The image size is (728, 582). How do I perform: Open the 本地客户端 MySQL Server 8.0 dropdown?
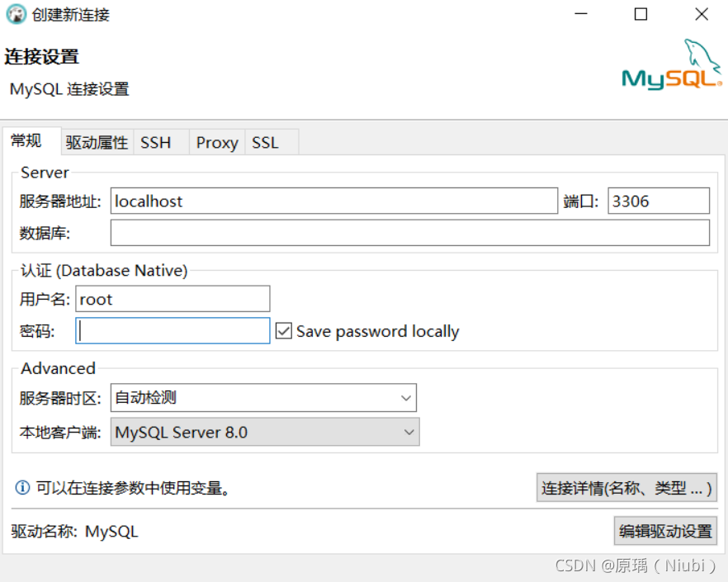click(x=265, y=432)
